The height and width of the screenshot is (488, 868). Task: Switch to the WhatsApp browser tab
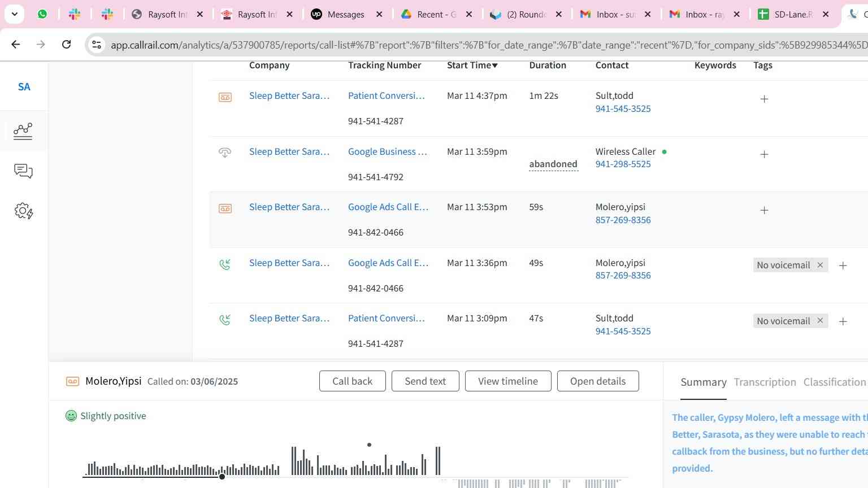click(42, 14)
